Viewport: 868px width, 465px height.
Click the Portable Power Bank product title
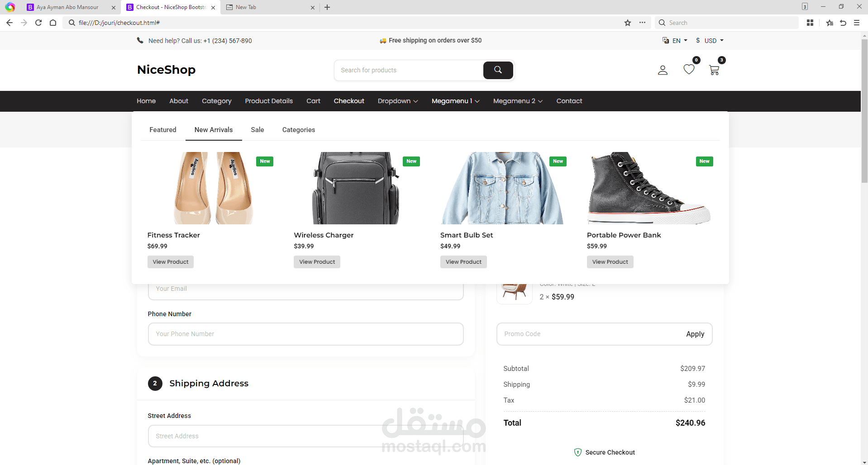pyautogui.click(x=624, y=235)
